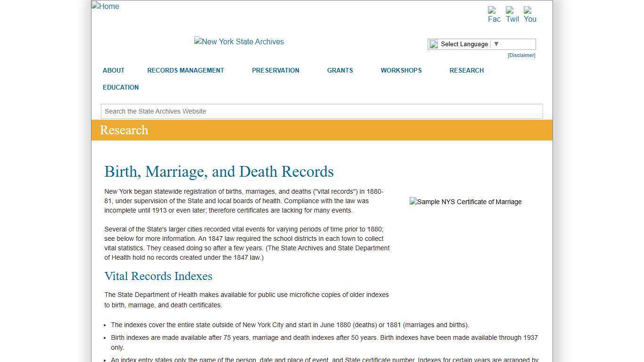Open the RECORDS MANAGEMENT menu
The height and width of the screenshot is (362, 644).
pyautogui.click(x=186, y=70)
